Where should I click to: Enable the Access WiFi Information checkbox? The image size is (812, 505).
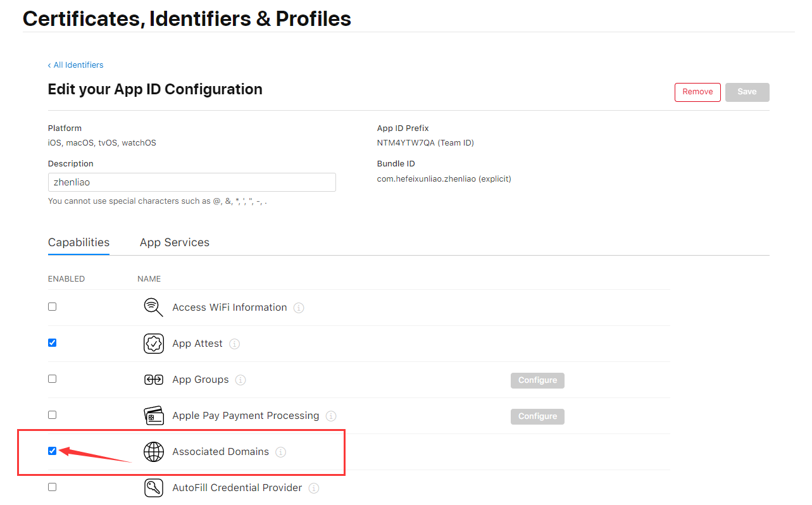point(53,307)
